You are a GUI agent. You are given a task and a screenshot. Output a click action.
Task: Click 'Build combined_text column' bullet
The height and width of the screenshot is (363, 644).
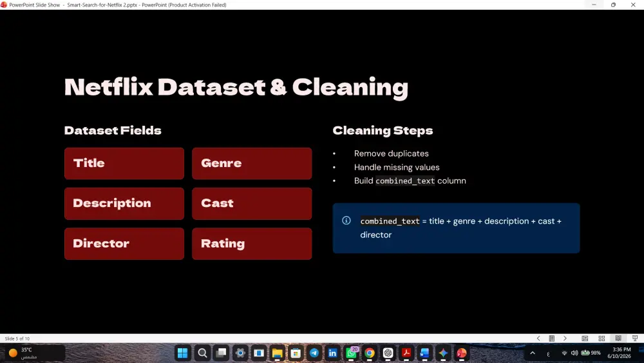click(410, 181)
